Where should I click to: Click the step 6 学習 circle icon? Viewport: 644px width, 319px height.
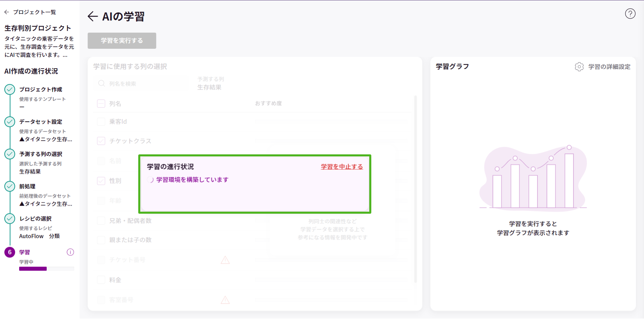(10, 252)
